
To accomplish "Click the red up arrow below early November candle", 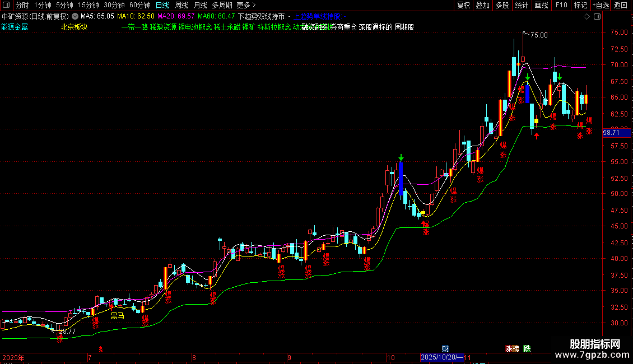I will [537, 136].
